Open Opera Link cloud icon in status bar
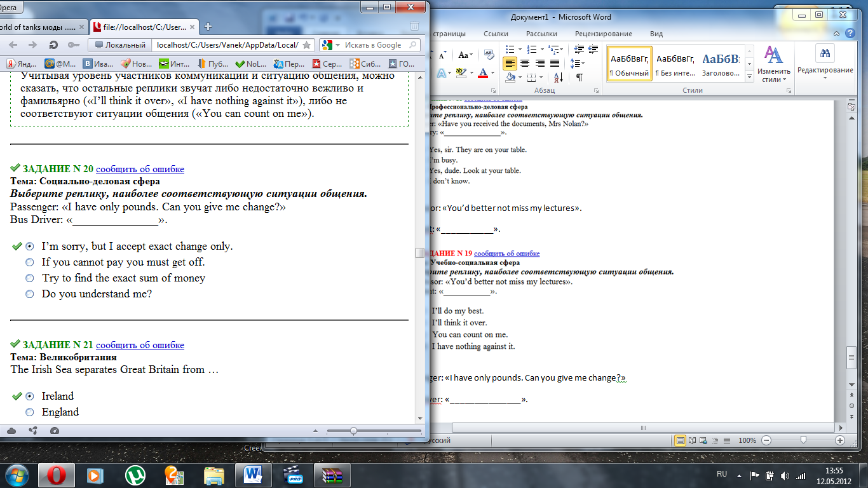Viewport: 868px width, 488px height. pos(11,431)
